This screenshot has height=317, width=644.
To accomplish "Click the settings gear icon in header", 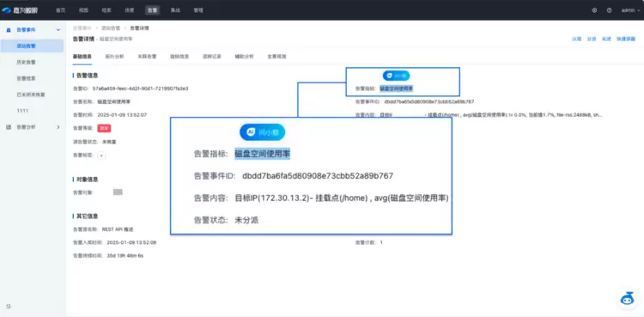I will click(x=594, y=10).
